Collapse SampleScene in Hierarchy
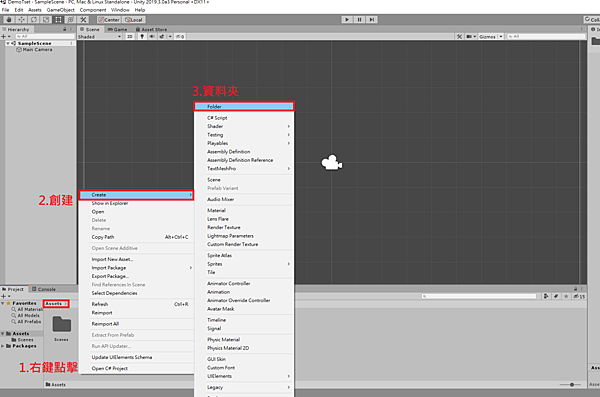600x397 pixels. [x=8, y=43]
